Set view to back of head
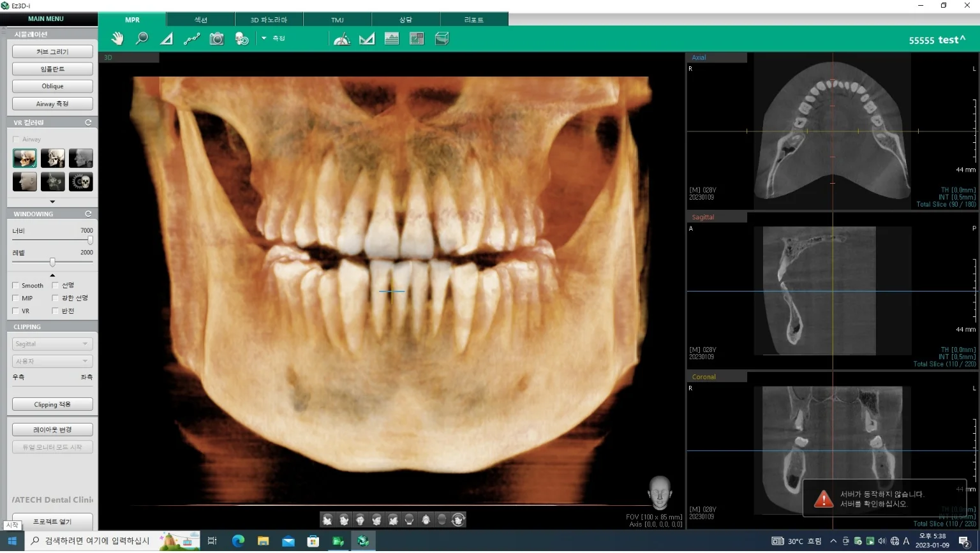 coord(410,520)
